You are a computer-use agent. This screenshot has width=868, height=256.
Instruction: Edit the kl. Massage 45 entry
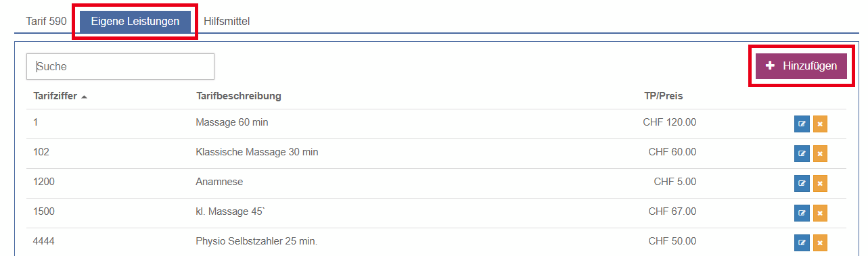click(802, 213)
